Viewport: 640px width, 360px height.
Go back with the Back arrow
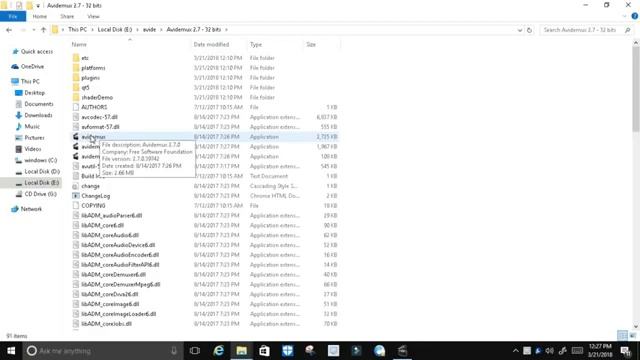coord(9,30)
